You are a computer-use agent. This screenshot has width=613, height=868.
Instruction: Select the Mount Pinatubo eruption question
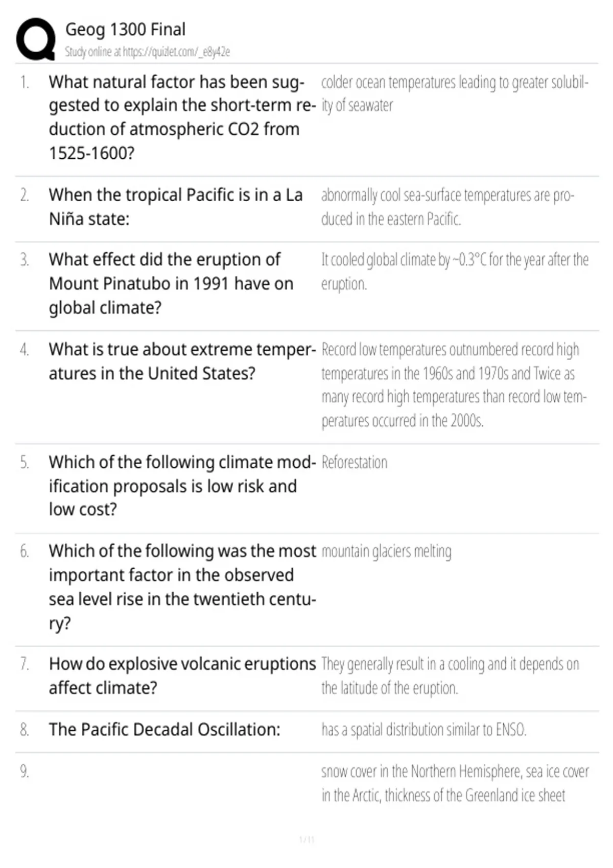click(171, 283)
